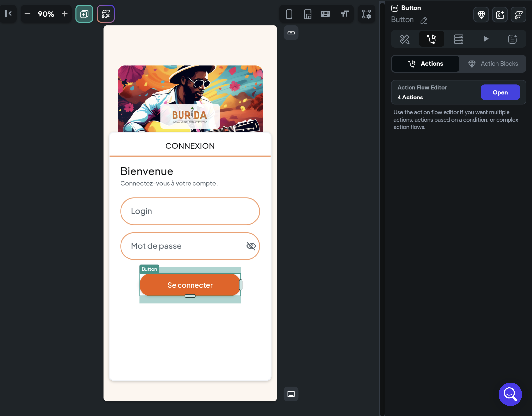Click the Se connecter button

coord(190,285)
